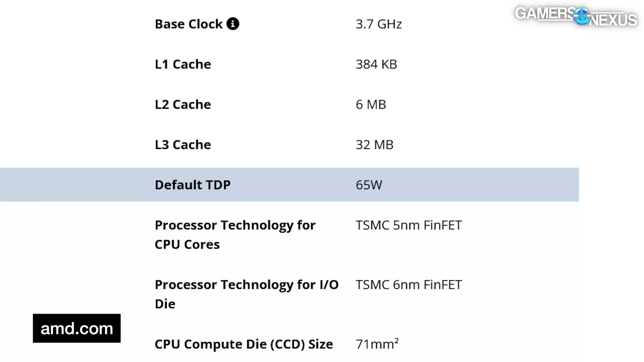The image size is (644, 362).
Task: Click CPU Compute Die (CCD) Size label
Action: (x=244, y=344)
